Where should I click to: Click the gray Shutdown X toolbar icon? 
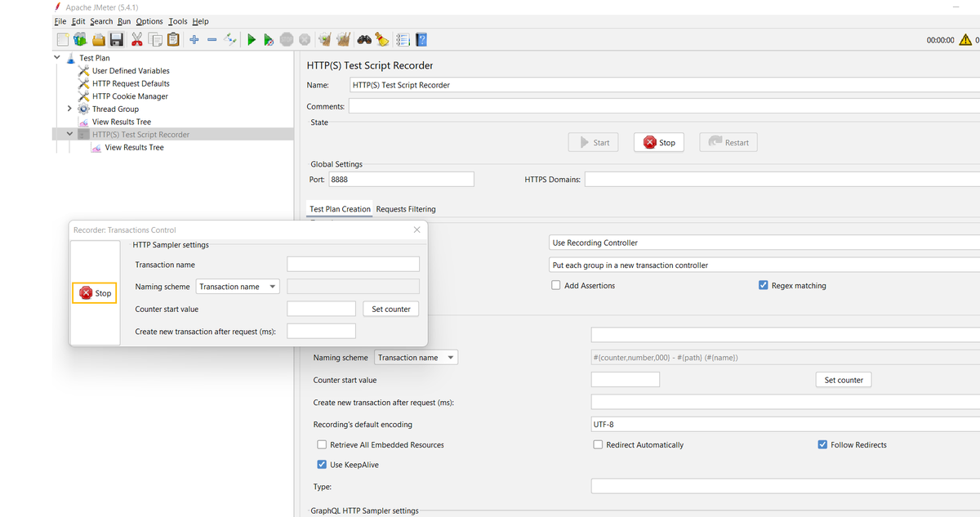coord(305,39)
